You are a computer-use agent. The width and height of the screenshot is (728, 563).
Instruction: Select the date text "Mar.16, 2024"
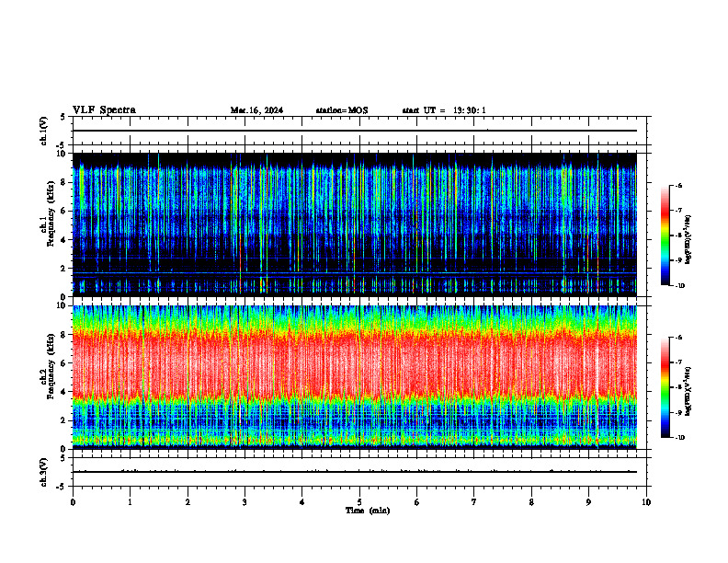[x=256, y=110]
